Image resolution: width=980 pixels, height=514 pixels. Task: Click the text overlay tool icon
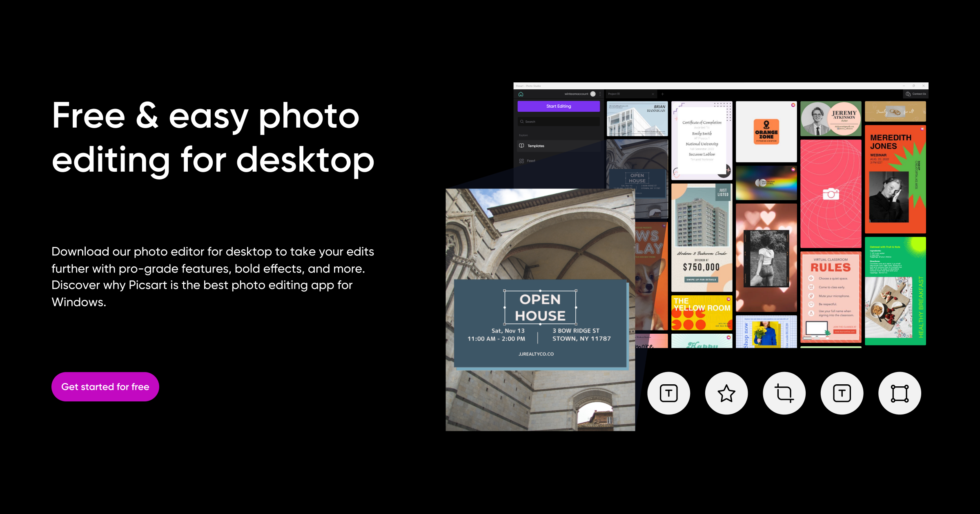tap(668, 393)
